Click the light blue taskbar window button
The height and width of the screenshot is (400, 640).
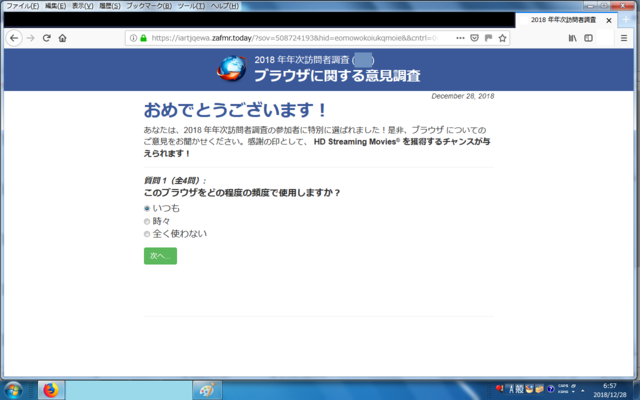tap(129, 390)
